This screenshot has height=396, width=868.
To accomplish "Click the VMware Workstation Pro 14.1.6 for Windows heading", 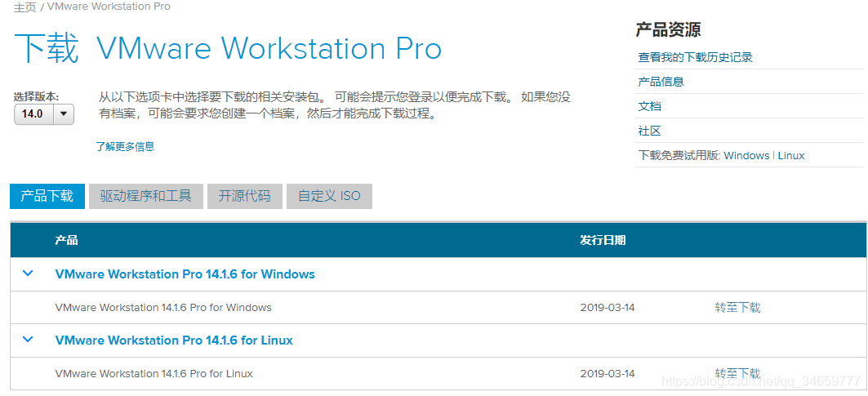I will [185, 274].
